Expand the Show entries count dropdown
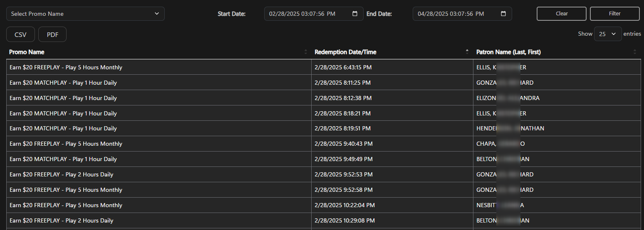The image size is (644, 230). click(608, 34)
